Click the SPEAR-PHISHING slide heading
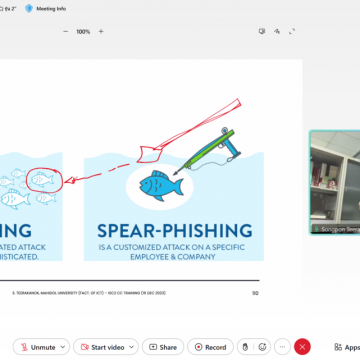The height and width of the screenshot is (360, 360). [175, 231]
